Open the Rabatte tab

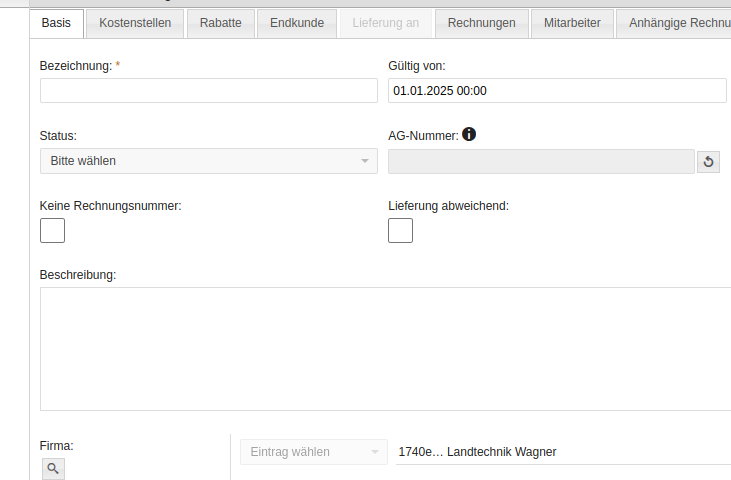click(x=220, y=23)
